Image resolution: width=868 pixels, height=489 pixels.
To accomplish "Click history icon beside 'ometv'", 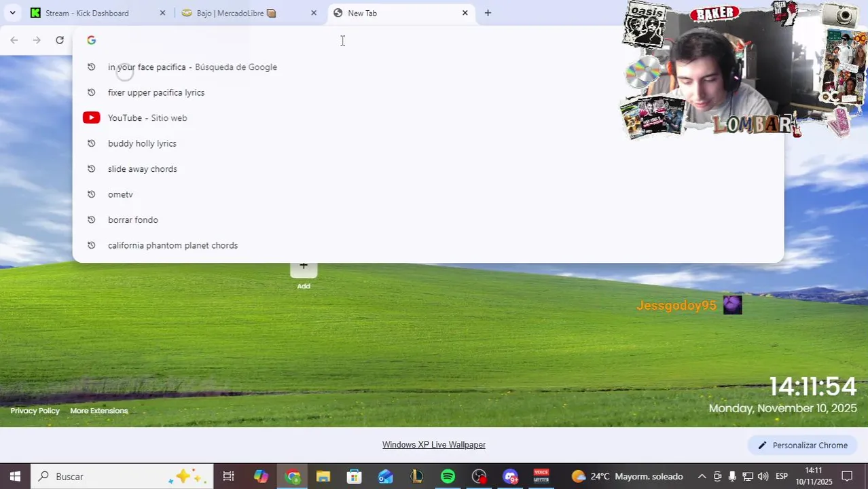I will point(92,194).
